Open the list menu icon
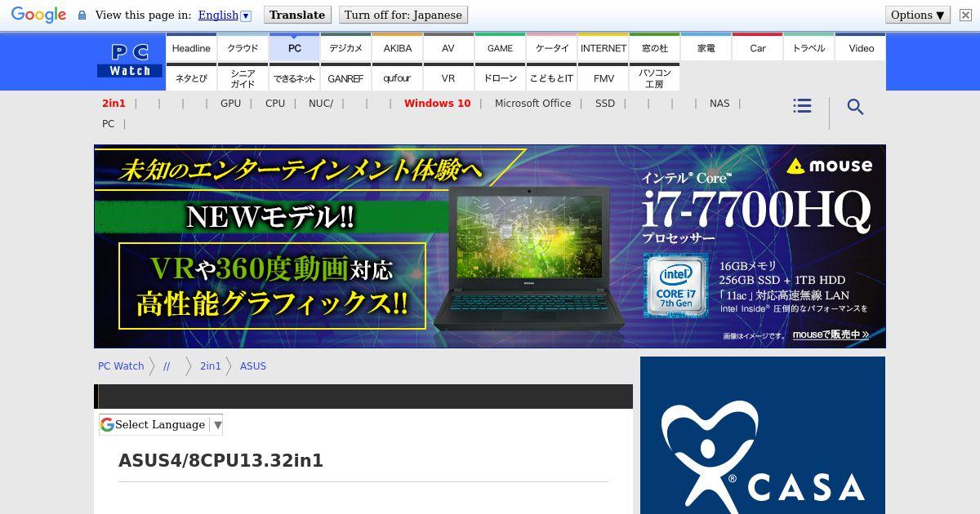Image resolution: width=980 pixels, height=514 pixels. click(x=802, y=106)
